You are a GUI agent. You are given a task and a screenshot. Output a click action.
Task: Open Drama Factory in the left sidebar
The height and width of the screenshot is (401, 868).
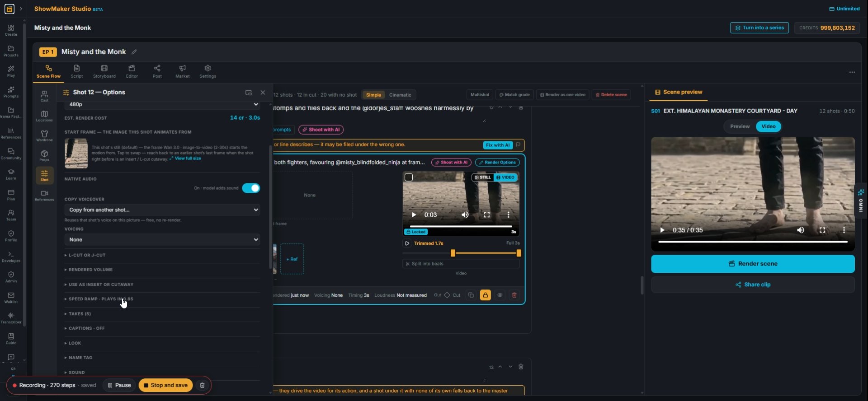pyautogui.click(x=11, y=112)
